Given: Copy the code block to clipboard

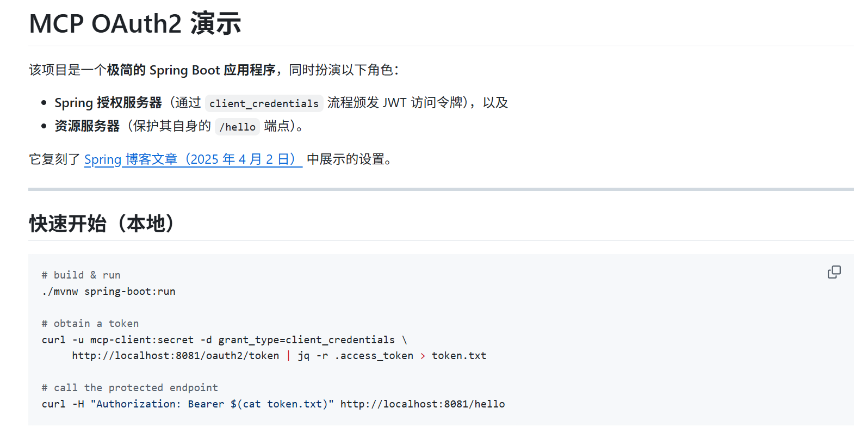Looking at the screenshot, I should pos(834,272).
